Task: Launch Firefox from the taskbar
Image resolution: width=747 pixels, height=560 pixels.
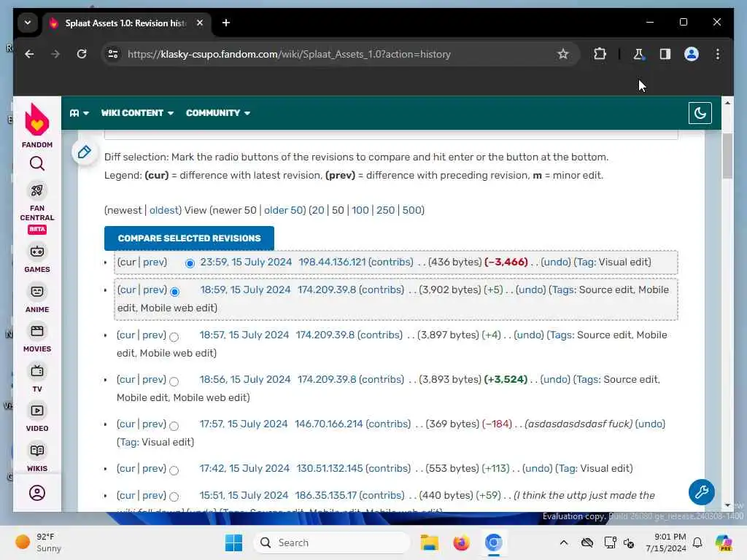Action: [x=461, y=542]
